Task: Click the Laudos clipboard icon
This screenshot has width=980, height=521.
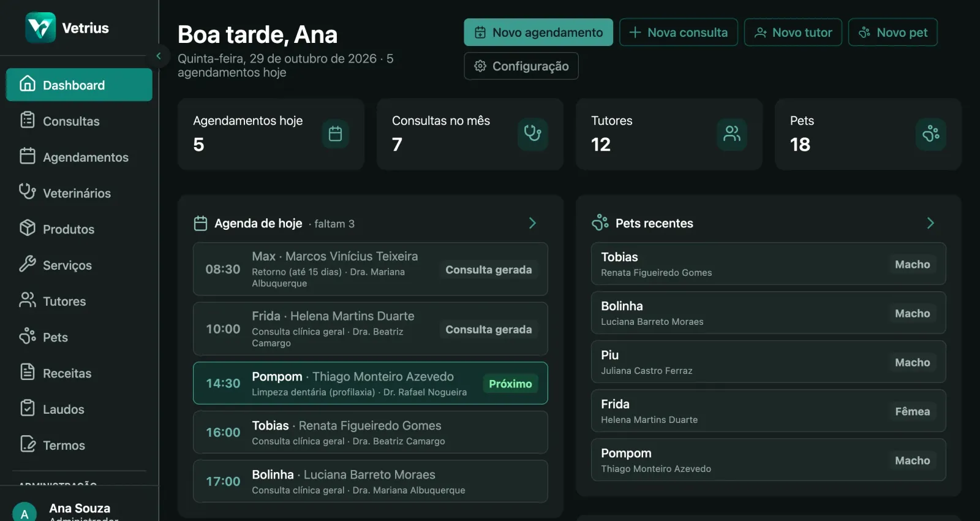Action: click(x=28, y=408)
